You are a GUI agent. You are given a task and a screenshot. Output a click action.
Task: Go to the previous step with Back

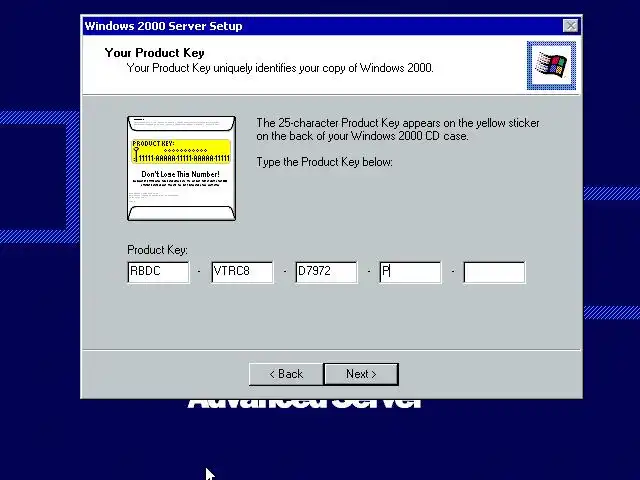[x=286, y=374]
